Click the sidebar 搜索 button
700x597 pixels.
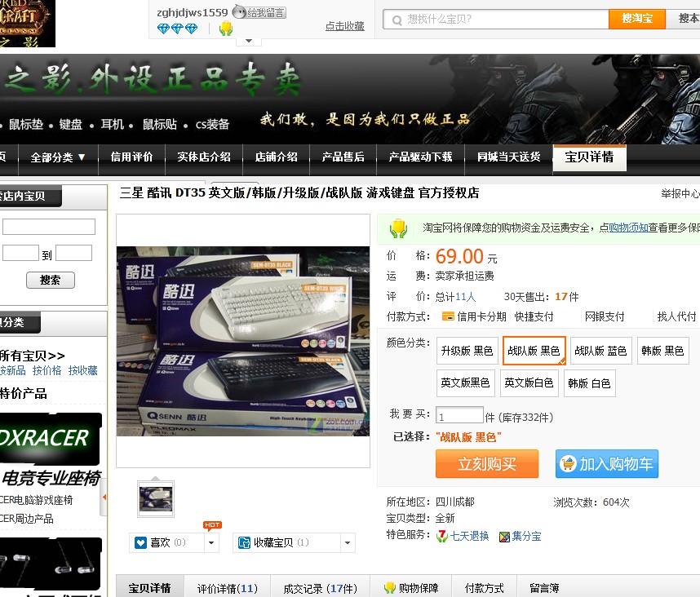(51, 281)
